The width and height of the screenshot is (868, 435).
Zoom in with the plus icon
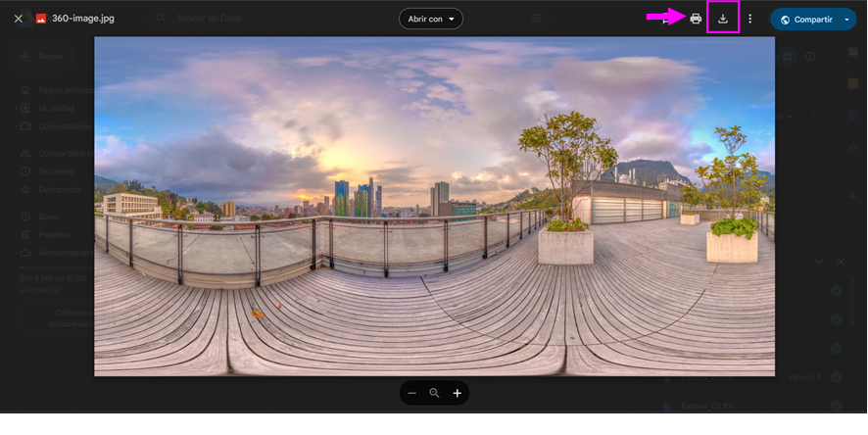pos(457,393)
